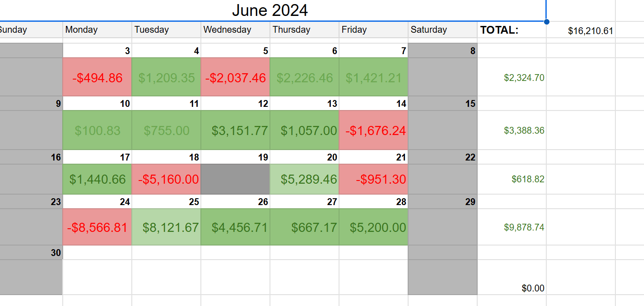Select the $5,289.46 light green cell
This screenshot has height=306, width=644.
pos(305,179)
